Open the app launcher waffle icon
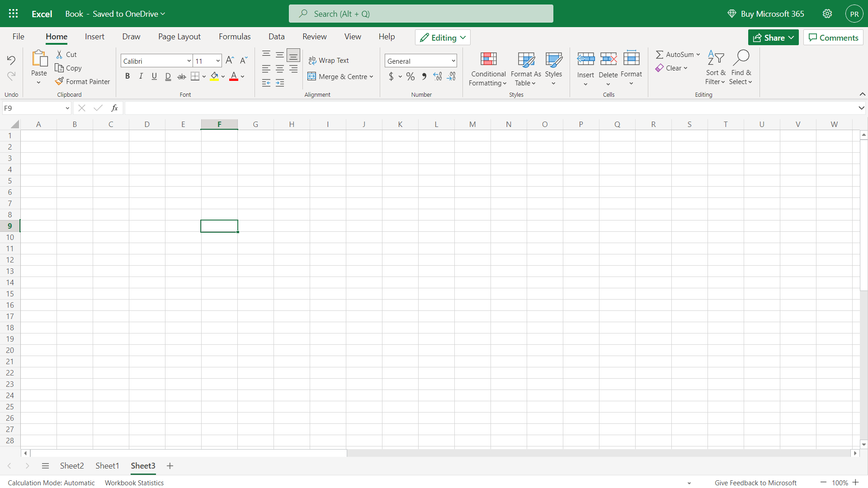This screenshot has height=488, width=868. pyautogui.click(x=14, y=14)
